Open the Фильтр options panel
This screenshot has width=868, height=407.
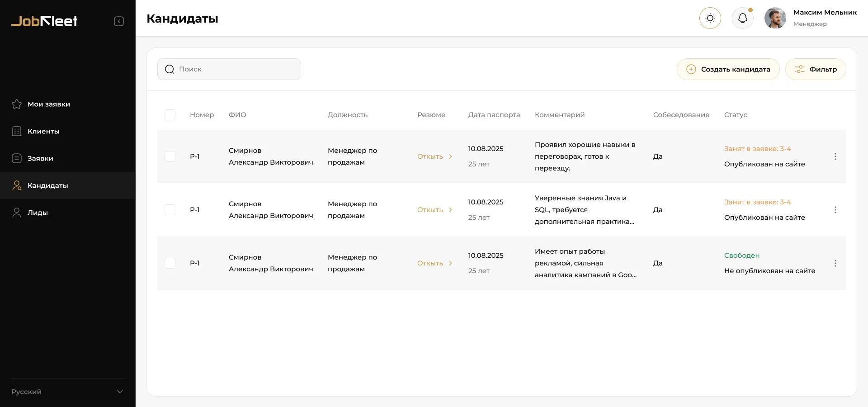[815, 69]
